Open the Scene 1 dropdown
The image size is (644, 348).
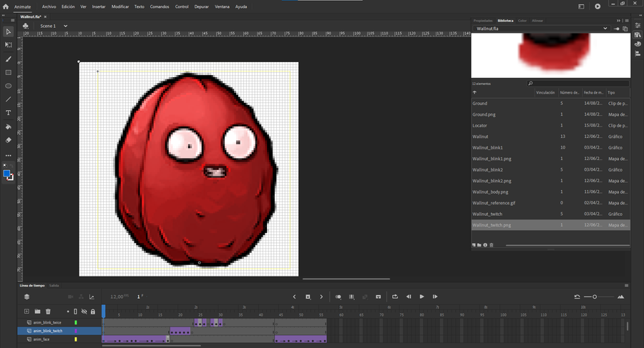(x=65, y=26)
